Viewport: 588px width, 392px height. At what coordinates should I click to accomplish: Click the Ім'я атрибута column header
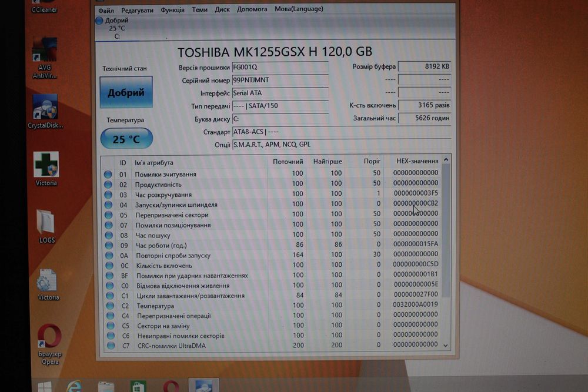(153, 163)
